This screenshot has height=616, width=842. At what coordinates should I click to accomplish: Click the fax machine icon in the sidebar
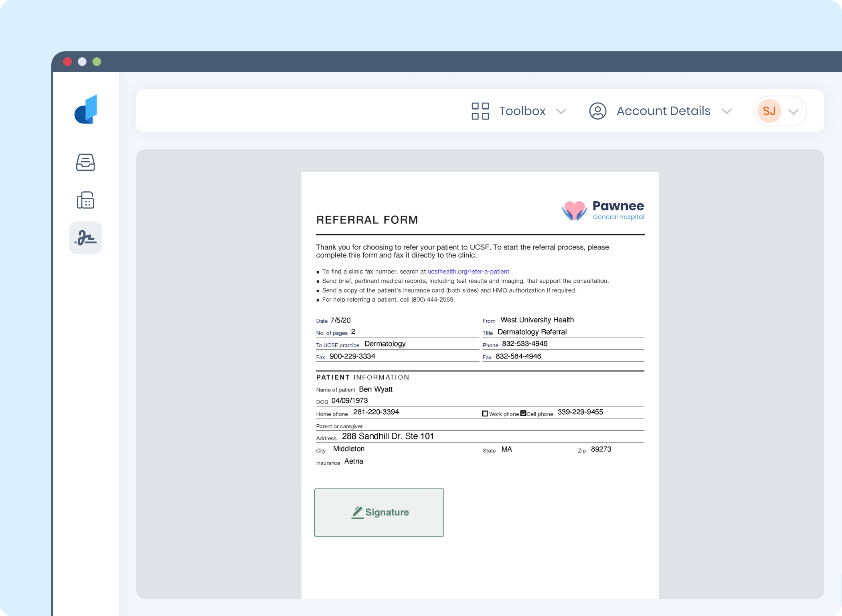[85, 200]
